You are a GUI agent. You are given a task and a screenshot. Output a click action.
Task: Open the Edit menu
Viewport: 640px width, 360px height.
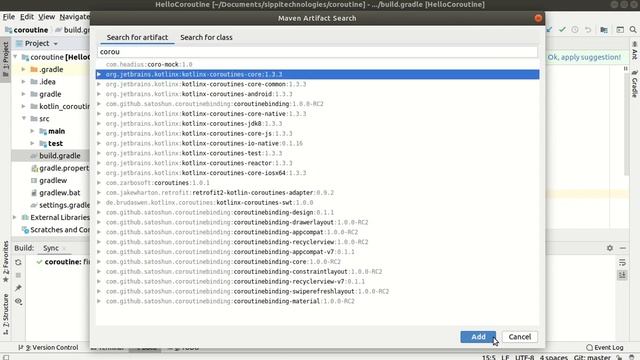tap(27, 17)
